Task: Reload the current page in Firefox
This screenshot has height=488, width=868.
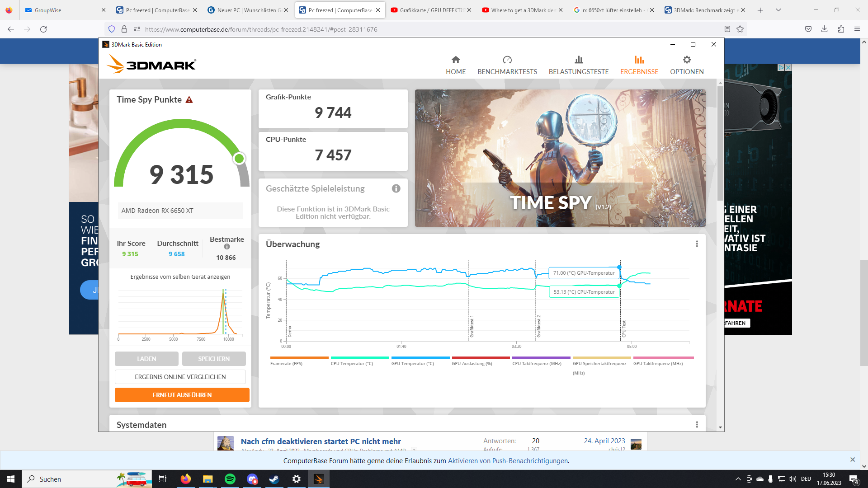Action: click(x=43, y=29)
